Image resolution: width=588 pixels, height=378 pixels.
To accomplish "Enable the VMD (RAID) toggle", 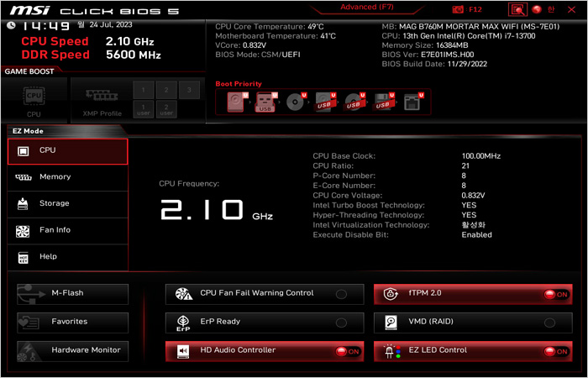I will [x=549, y=323].
